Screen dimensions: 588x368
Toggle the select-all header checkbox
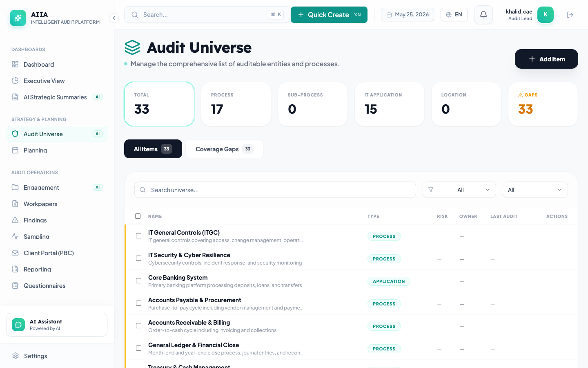(138, 216)
